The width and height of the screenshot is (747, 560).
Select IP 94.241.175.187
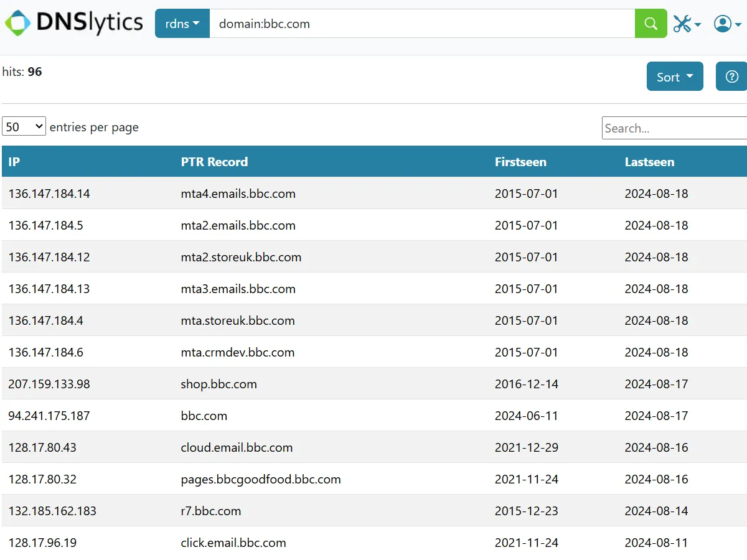coord(49,416)
